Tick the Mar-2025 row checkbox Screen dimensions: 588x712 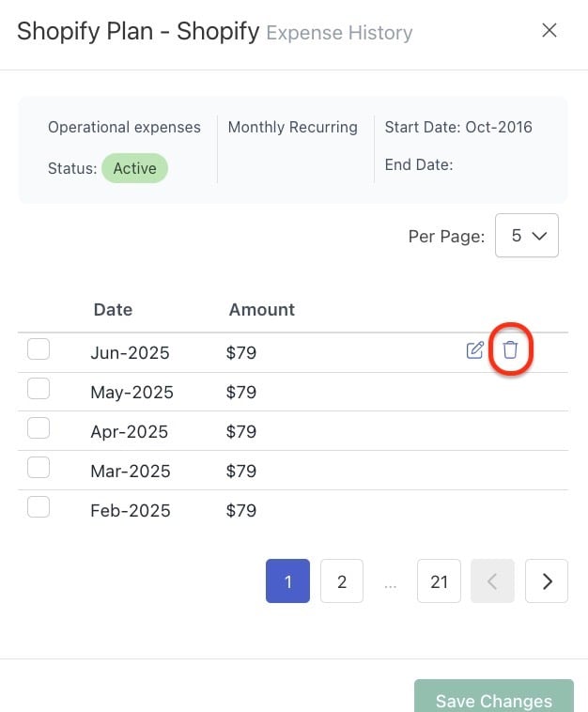(39, 468)
